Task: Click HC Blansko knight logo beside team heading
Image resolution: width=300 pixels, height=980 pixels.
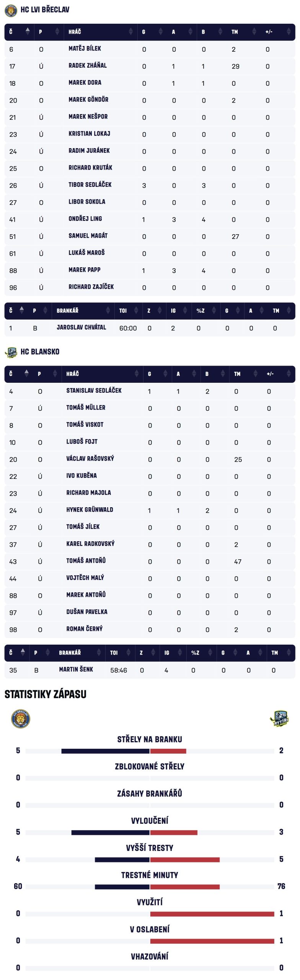Action: 11,352
